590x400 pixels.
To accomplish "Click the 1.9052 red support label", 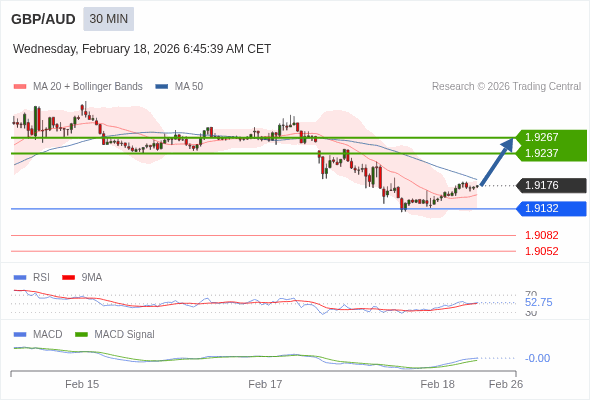I will 541,251.
